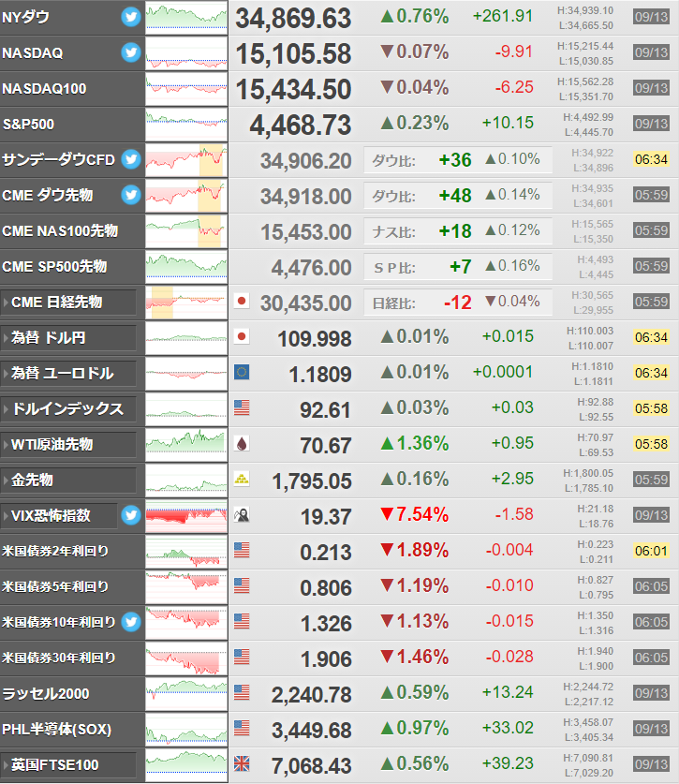The height and width of the screenshot is (784, 679).
Task: Click the Twitter icon in the NYダウ row
Action: [x=131, y=17]
